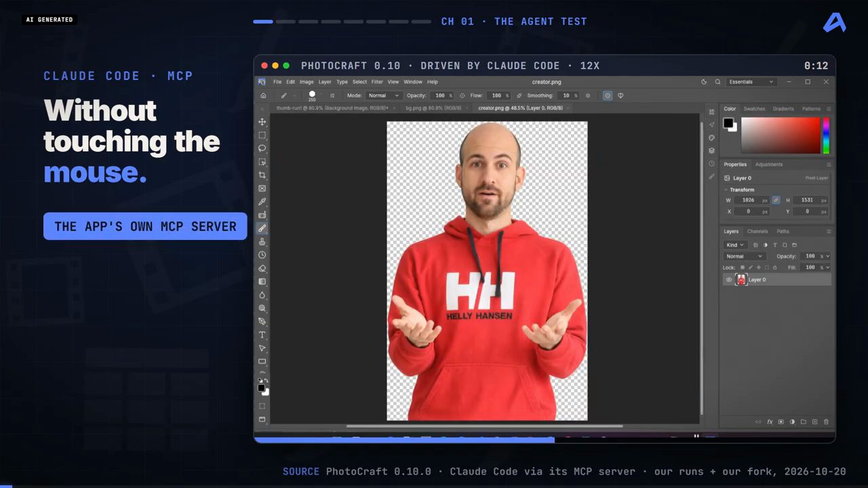868x488 pixels.
Task: Toggle the width-height link in Transform
Action: (x=776, y=200)
